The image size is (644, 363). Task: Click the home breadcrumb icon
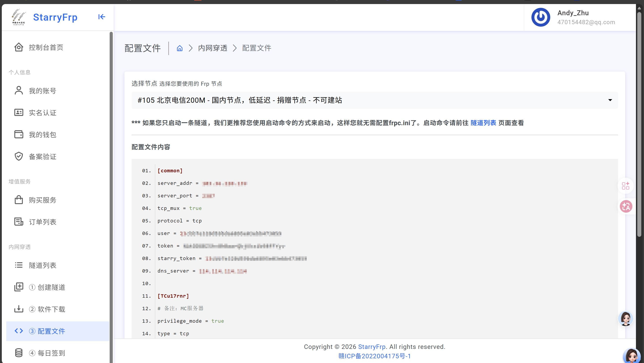(x=179, y=48)
